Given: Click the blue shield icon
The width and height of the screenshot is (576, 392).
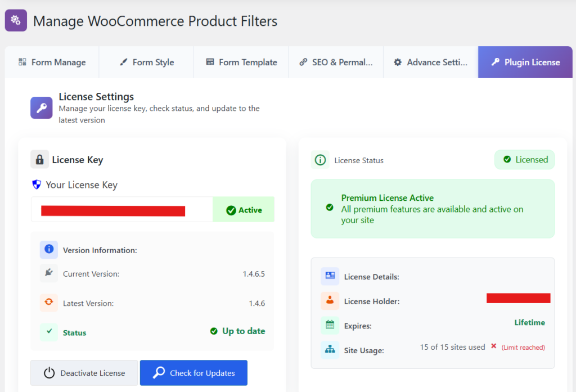Looking at the screenshot, I should click(37, 184).
